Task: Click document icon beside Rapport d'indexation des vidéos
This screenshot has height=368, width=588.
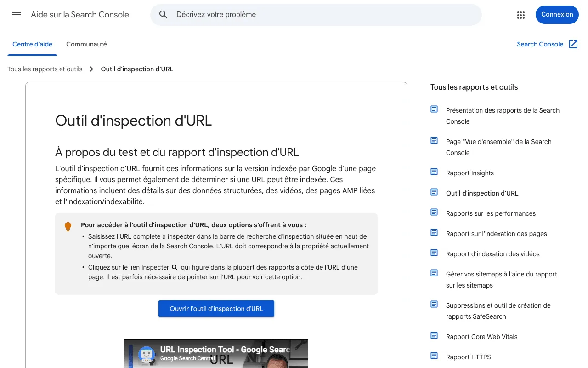Action: 434,253
